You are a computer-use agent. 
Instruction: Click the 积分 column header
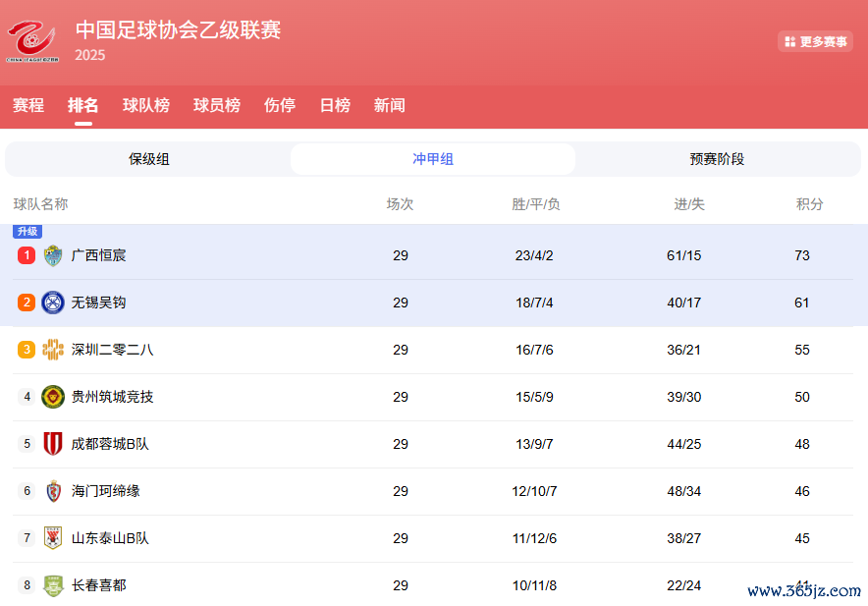point(809,204)
